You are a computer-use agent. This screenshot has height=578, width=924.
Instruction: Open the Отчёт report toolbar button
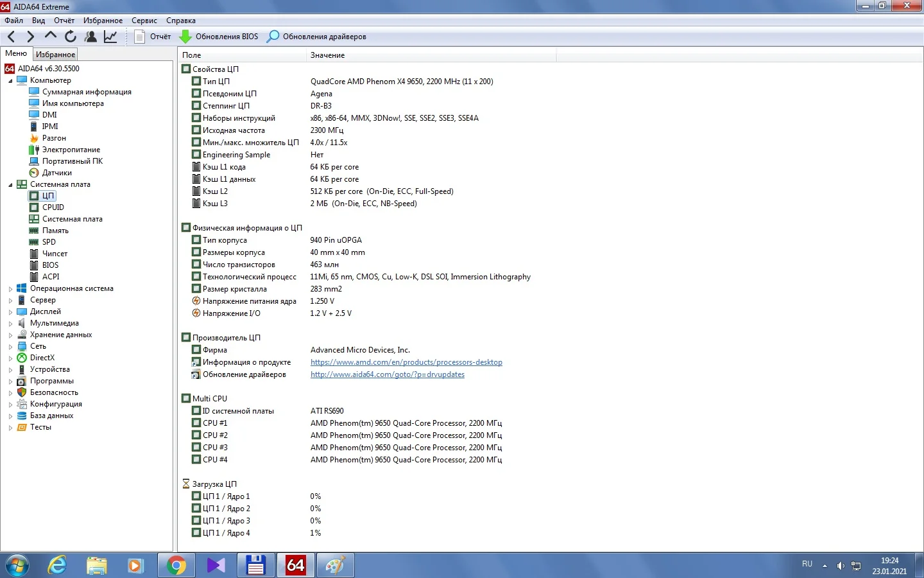(153, 37)
